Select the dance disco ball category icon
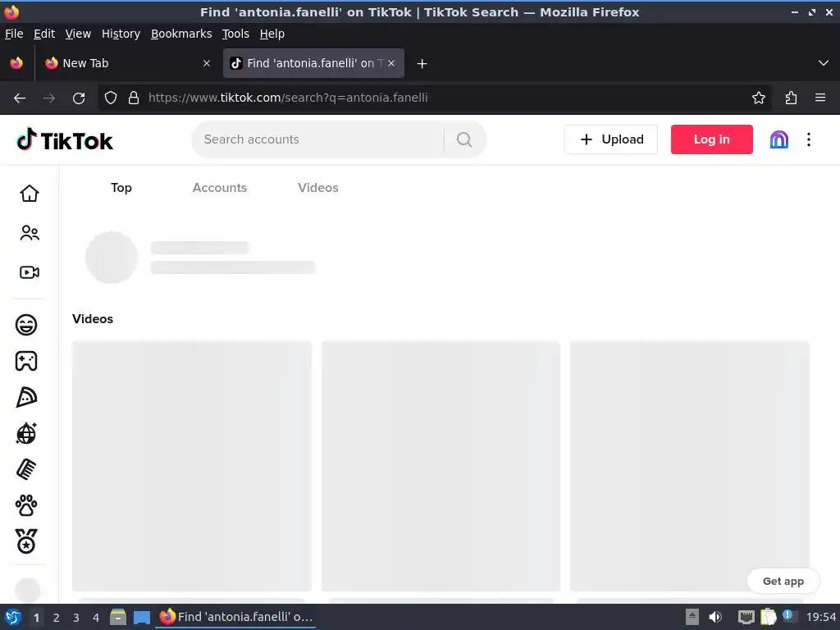Image resolution: width=840 pixels, height=630 pixels. tap(26, 433)
